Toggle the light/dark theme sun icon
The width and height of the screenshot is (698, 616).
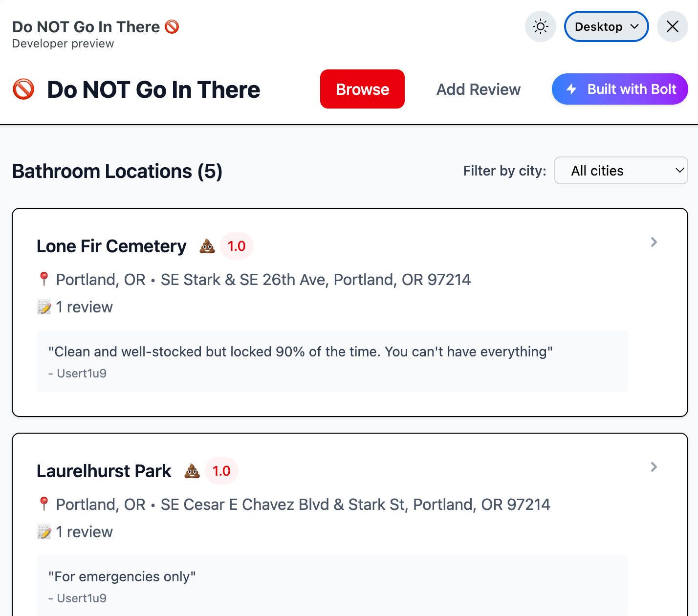(x=540, y=26)
